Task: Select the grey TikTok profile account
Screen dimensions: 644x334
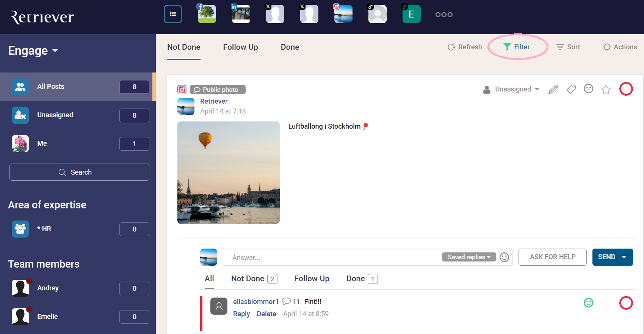Action: pyautogui.click(x=378, y=14)
